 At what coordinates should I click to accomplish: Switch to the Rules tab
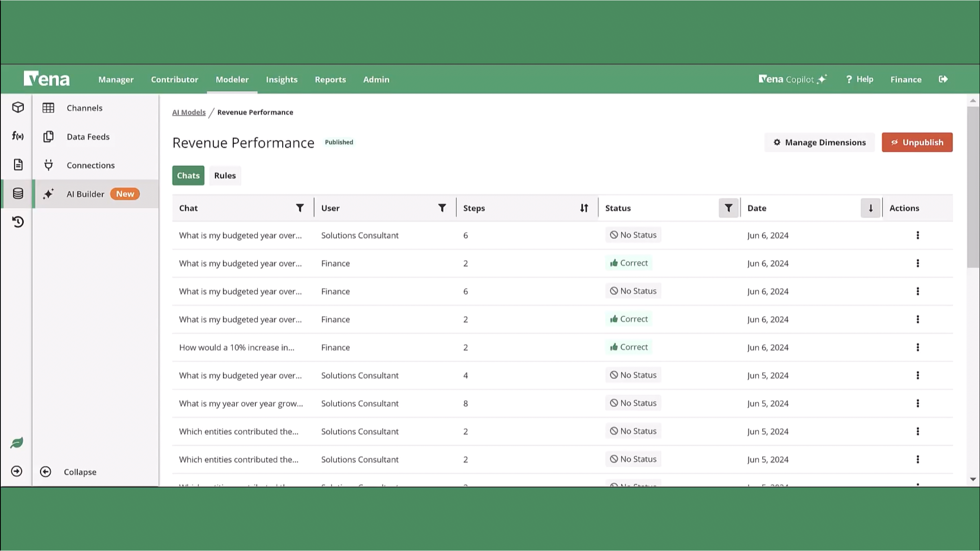pos(225,175)
